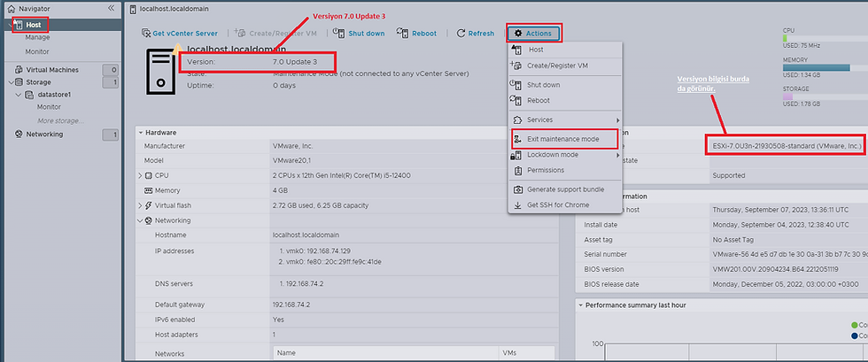Viewport: 868px width, 362px height.
Task: Click the Services puzzle icon in menu
Action: tap(517, 119)
